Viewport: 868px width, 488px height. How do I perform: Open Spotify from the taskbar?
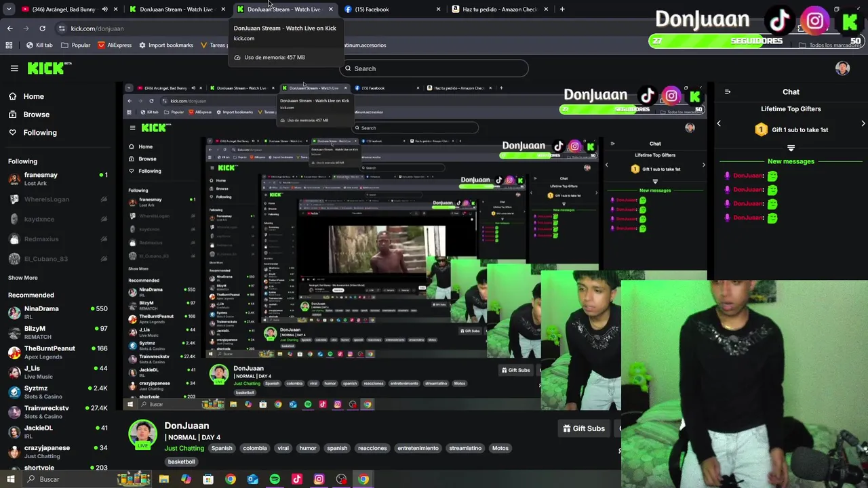click(x=275, y=479)
